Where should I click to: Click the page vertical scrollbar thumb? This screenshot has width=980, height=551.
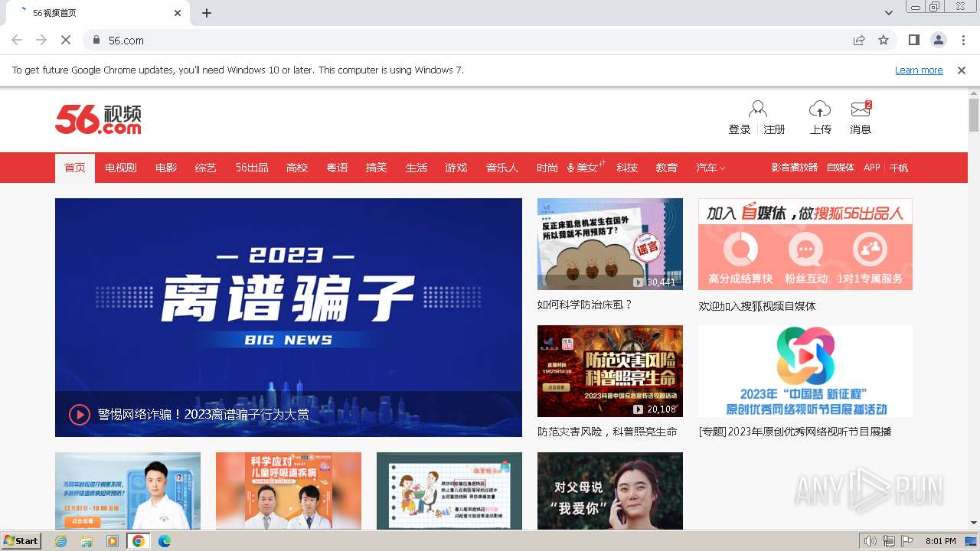click(974, 115)
